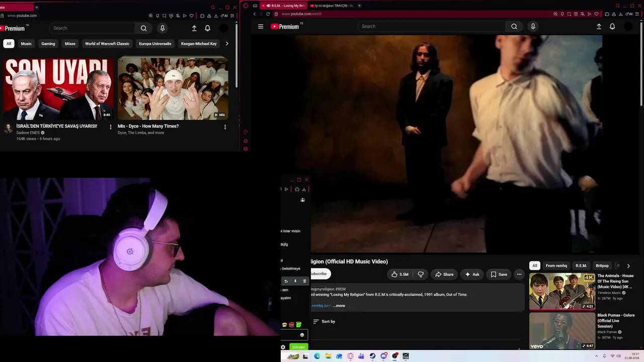644x362 pixels.
Task: Click the heart bookmark icon in the left browser address bar
Action: click(191, 16)
